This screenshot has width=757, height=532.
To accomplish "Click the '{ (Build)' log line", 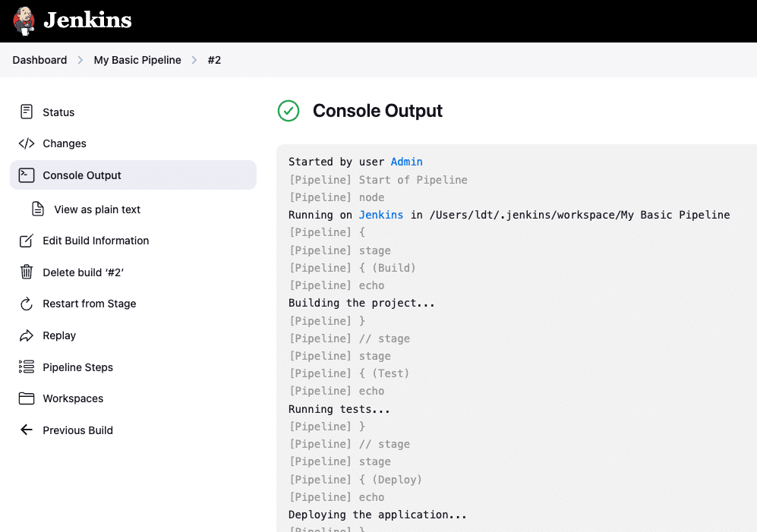I will coord(352,268).
